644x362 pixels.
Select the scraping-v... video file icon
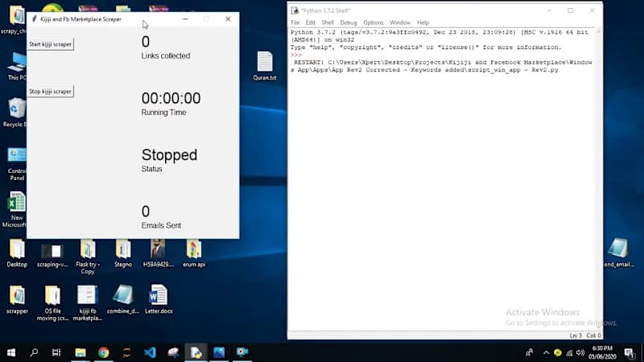52,255
